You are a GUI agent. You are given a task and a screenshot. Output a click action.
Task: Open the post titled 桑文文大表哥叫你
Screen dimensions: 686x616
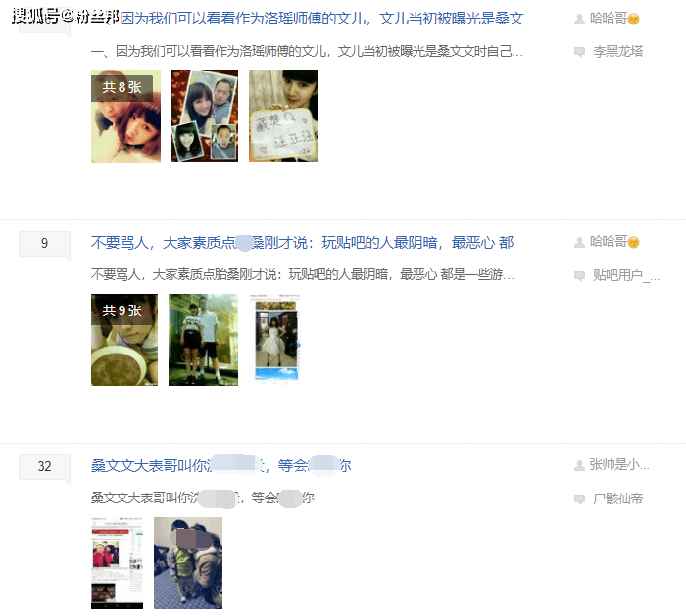click(x=220, y=465)
